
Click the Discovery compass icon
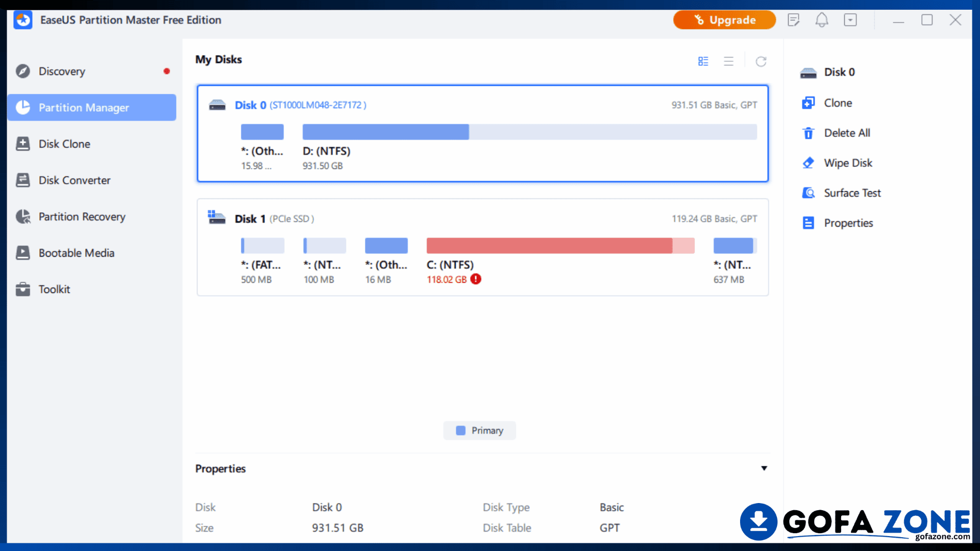pyautogui.click(x=23, y=71)
